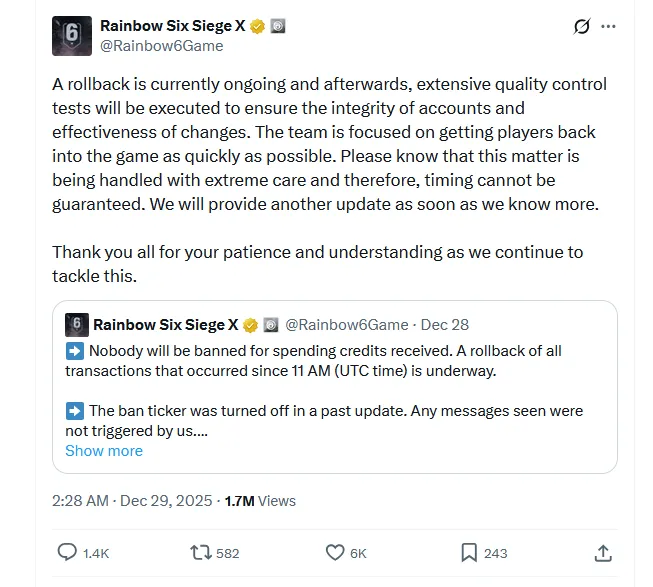Click the Rainbow Six Siege X display name at top

[172, 26]
